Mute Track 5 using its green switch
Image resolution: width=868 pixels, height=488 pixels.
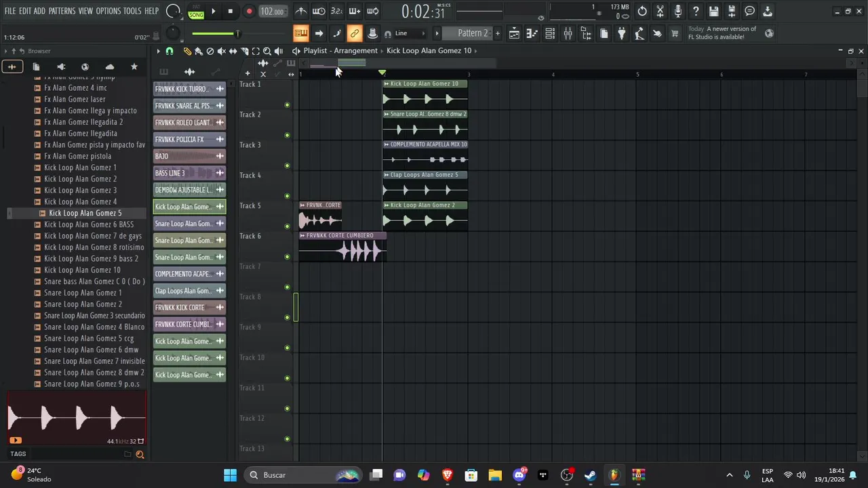coord(287,226)
